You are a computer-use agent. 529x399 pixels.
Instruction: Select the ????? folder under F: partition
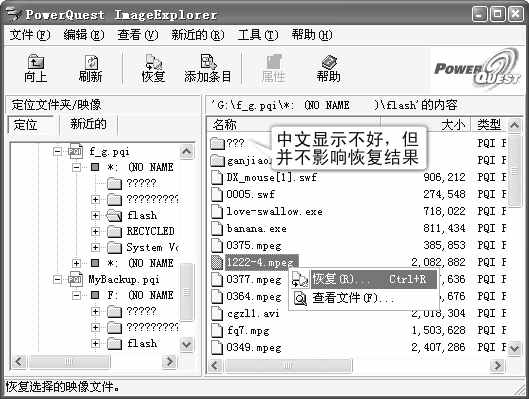142,311
